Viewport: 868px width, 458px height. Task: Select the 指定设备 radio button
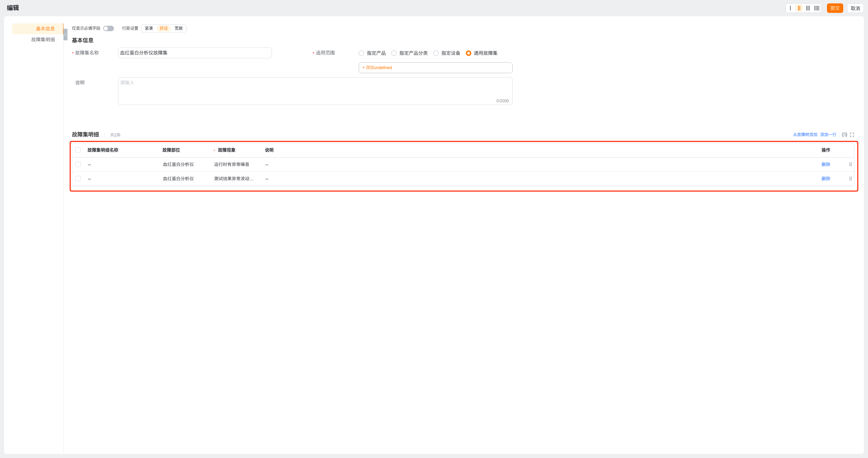coord(436,53)
